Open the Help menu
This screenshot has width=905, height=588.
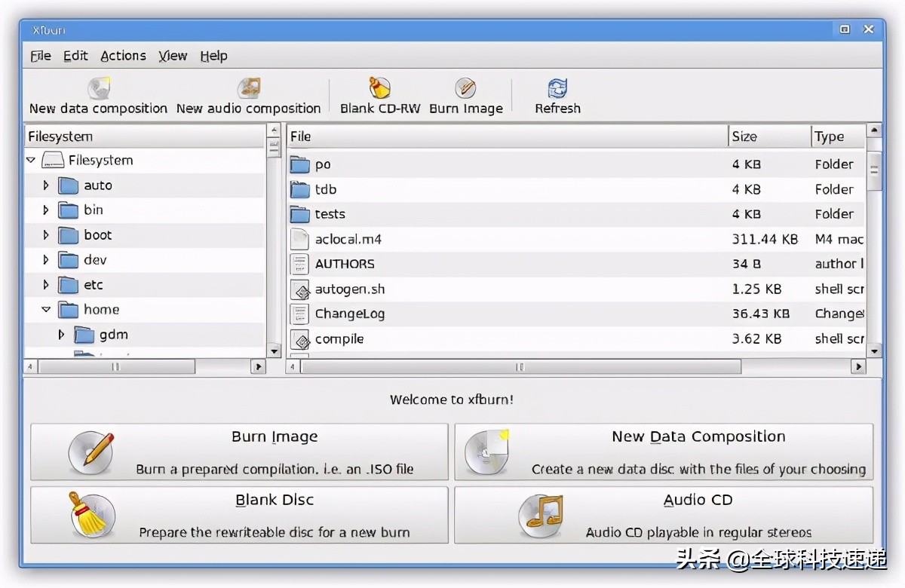coord(213,56)
